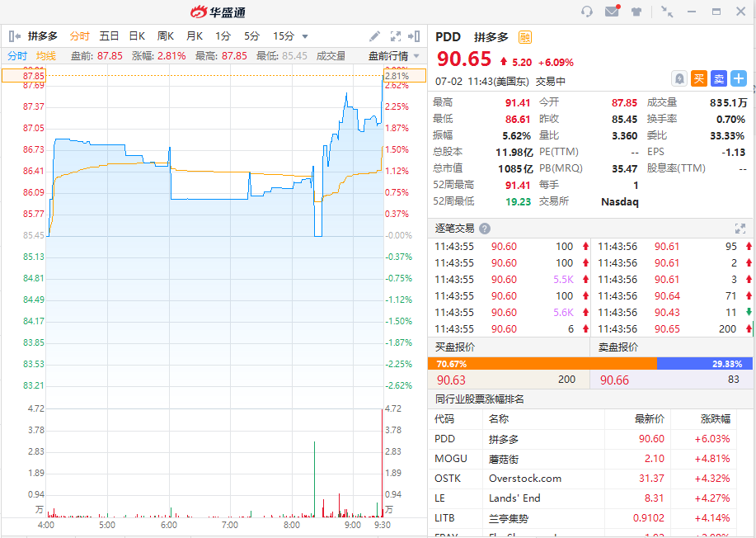The width and height of the screenshot is (756, 538).
Task: Click the 成交量 label in chart info bar
Action: pos(331,56)
